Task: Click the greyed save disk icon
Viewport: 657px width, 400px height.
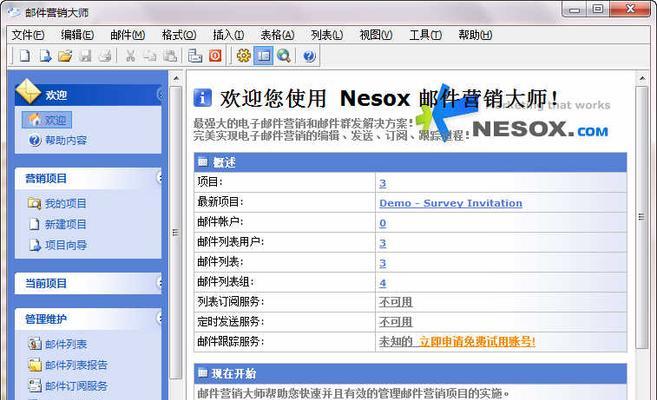Action: [85, 56]
